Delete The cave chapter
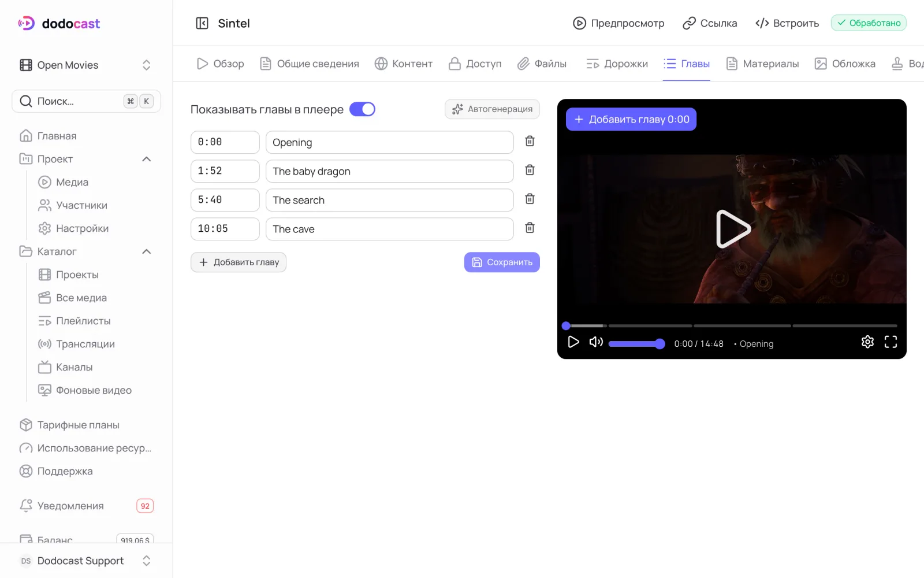The image size is (924, 578). (530, 228)
